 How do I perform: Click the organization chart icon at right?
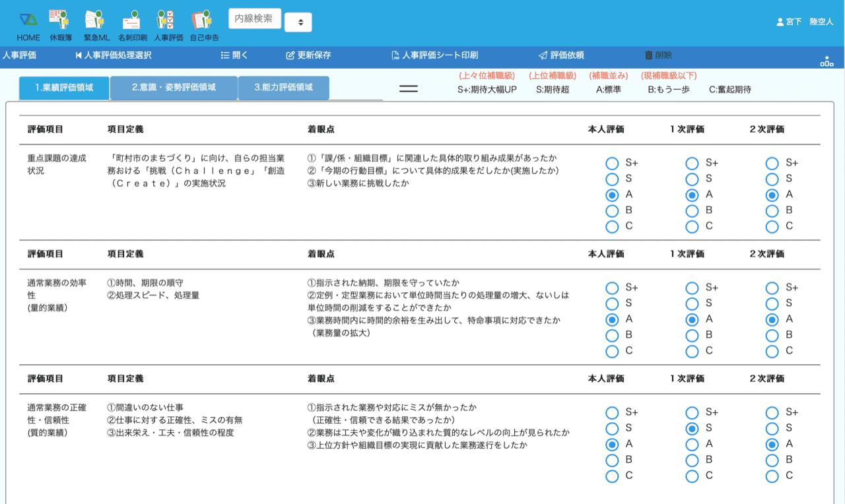pyautogui.click(x=827, y=61)
